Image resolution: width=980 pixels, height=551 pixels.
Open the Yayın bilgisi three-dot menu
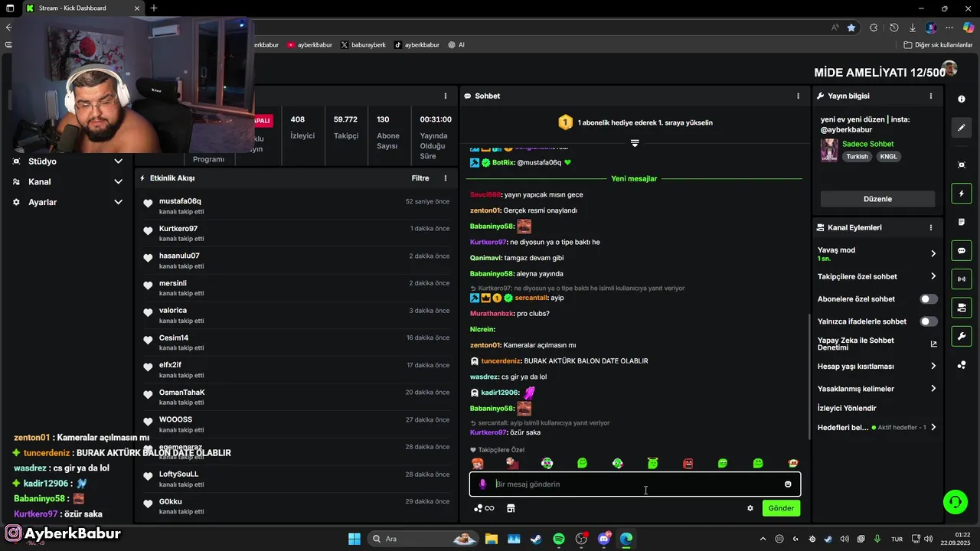click(x=931, y=96)
